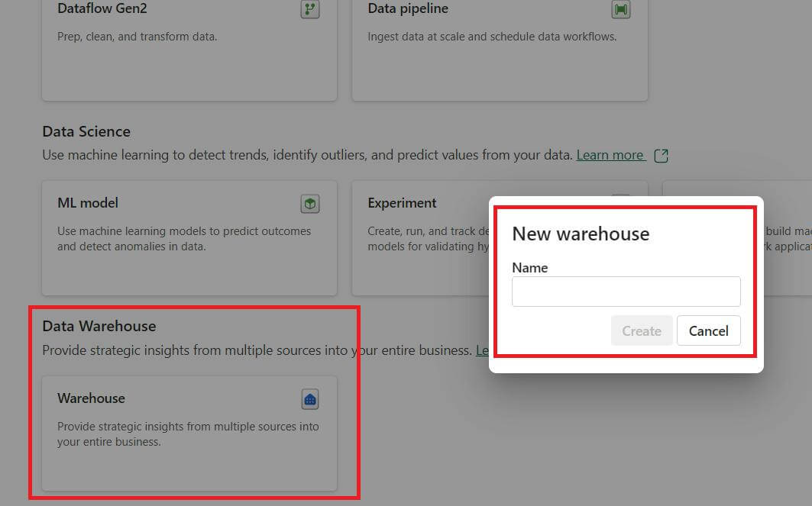Click the Data Warehouse section heading
This screenshot has width=812, height=506.
coord(99,326)
